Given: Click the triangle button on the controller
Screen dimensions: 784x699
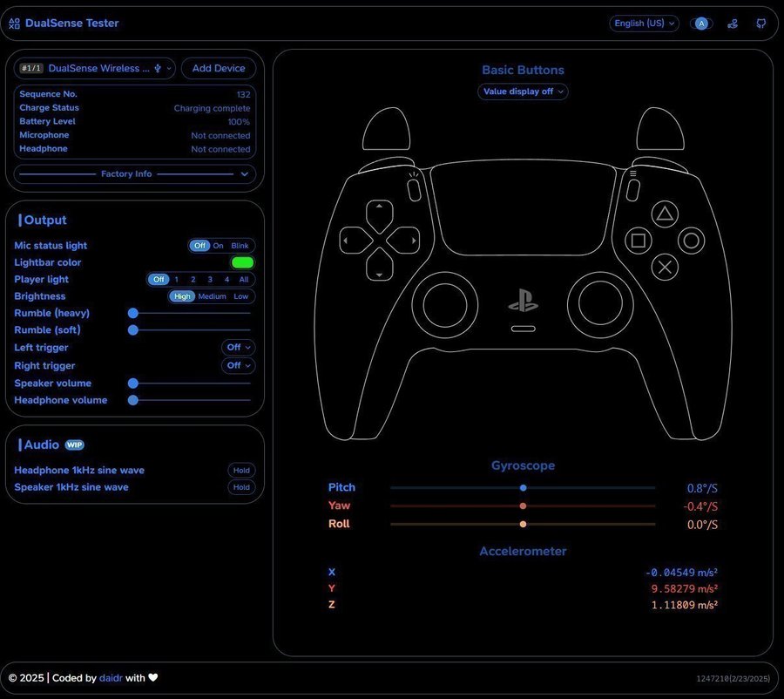Looking at the screenshot, I should (x=665, y=213).
